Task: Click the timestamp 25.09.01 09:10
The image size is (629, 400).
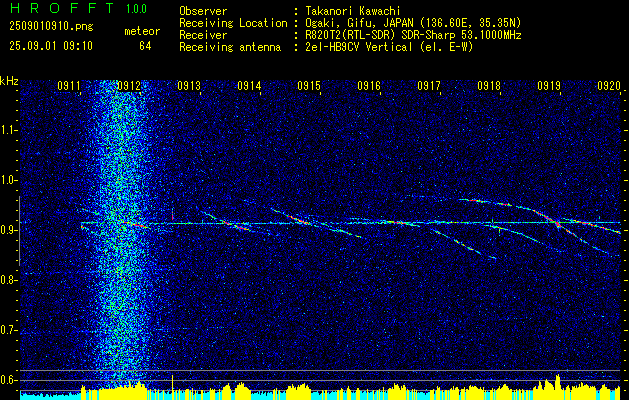Action: (x=51, y=46)
